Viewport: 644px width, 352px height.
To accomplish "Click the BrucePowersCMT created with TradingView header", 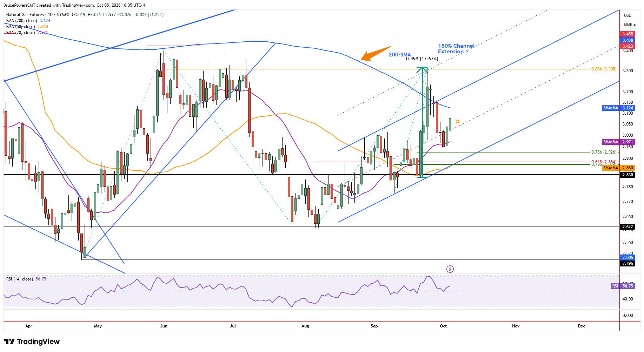I will pos(74,5).
